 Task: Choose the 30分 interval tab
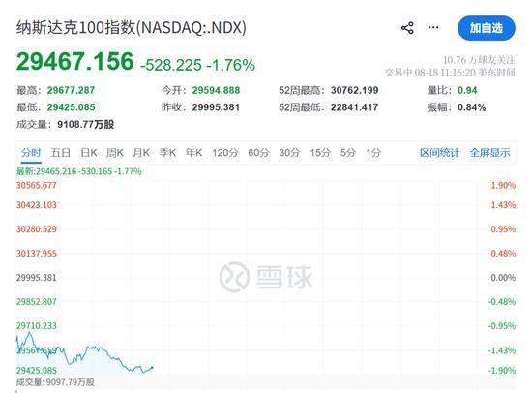click(x=289, y=153)
